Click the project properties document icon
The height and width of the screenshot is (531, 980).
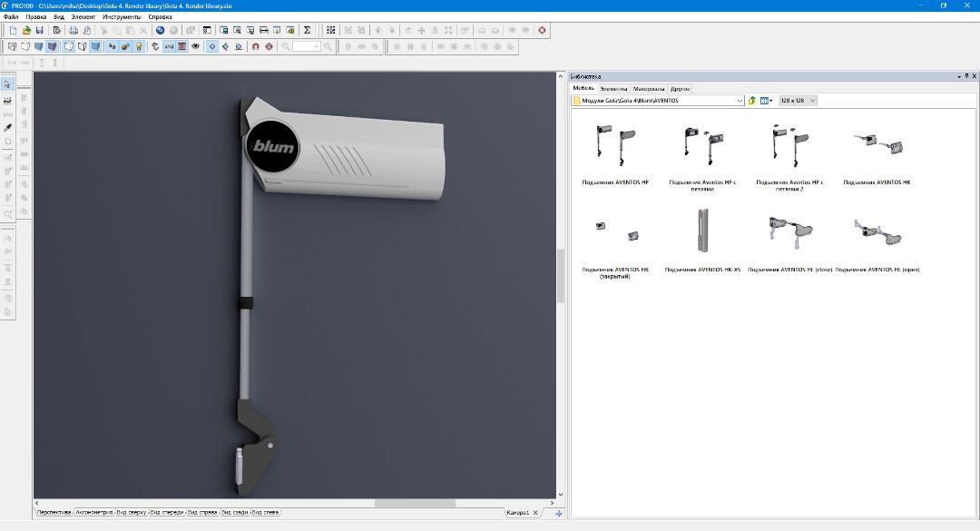(57, 30)
